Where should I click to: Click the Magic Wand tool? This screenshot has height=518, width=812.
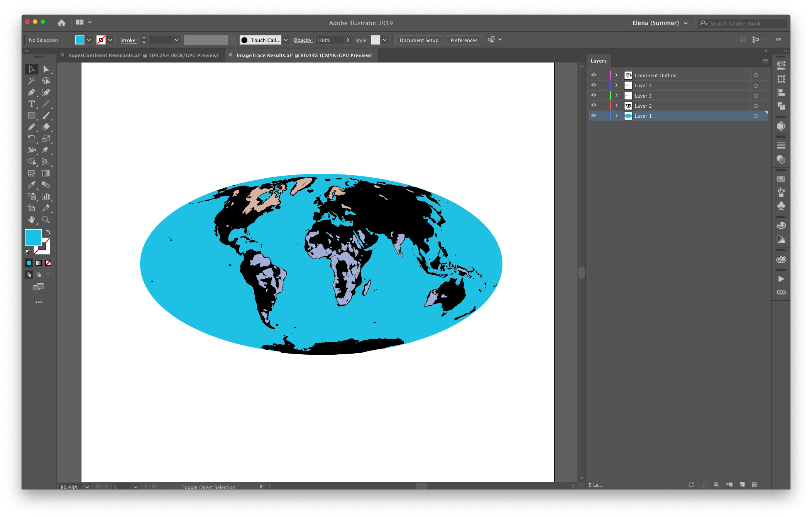coord(31,81)
